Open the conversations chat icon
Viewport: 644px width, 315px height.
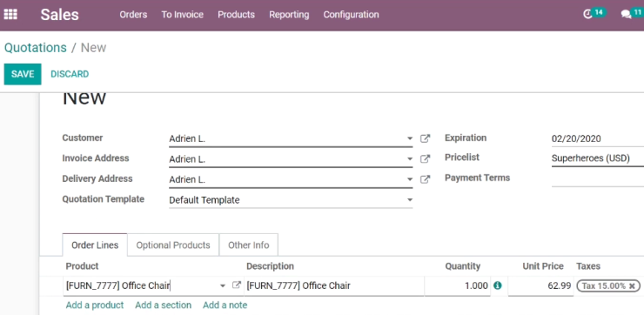point(626,15)
